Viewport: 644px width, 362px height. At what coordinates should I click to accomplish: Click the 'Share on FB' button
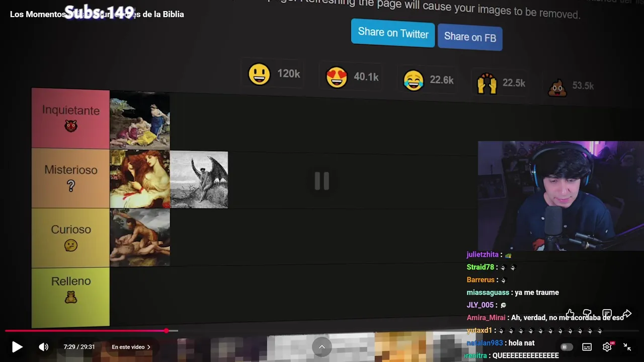[470, 37]
